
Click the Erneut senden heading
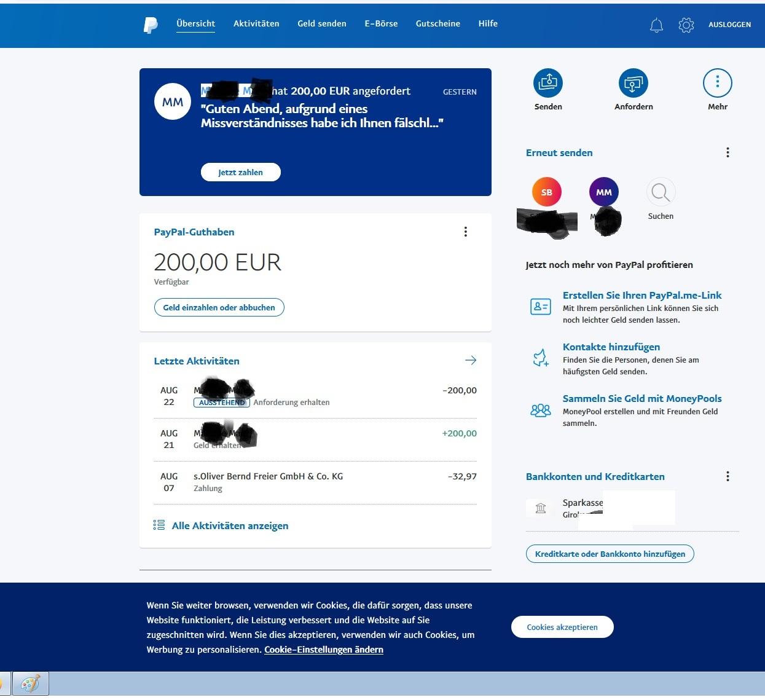pos(559,152)
